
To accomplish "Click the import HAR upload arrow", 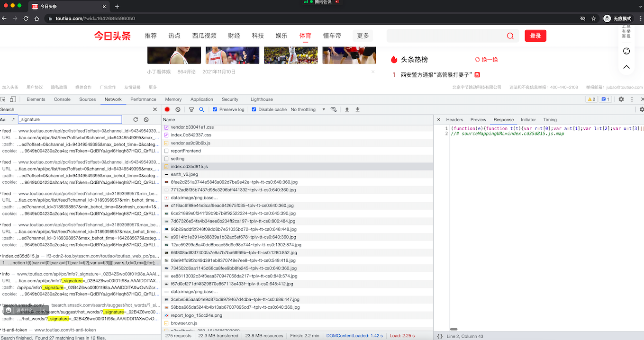I will [347, 109].
